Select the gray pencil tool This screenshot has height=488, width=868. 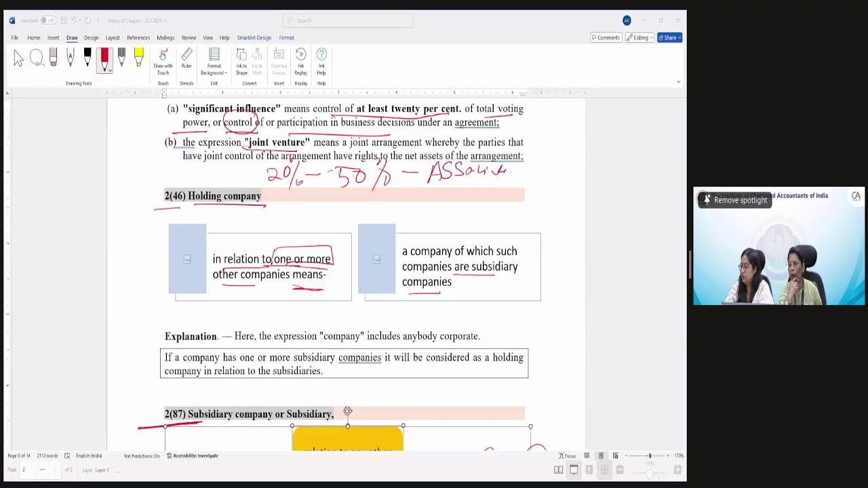coord(121,58)
